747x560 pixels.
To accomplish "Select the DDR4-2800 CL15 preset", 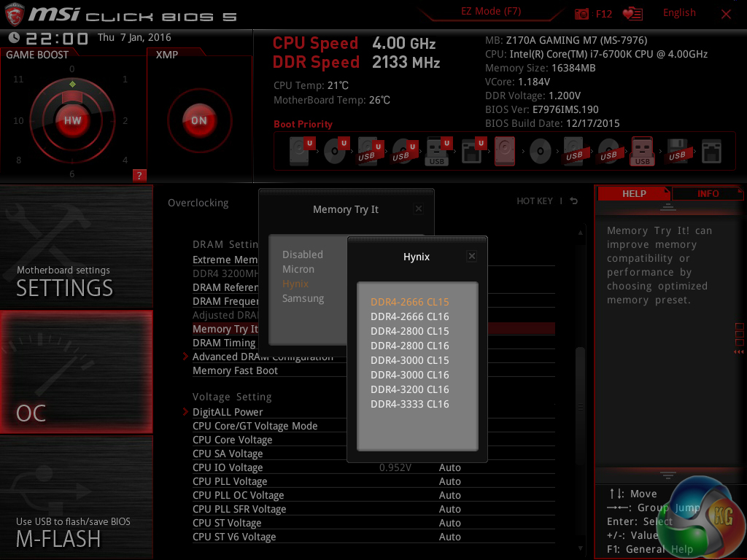I will point(410,331).
